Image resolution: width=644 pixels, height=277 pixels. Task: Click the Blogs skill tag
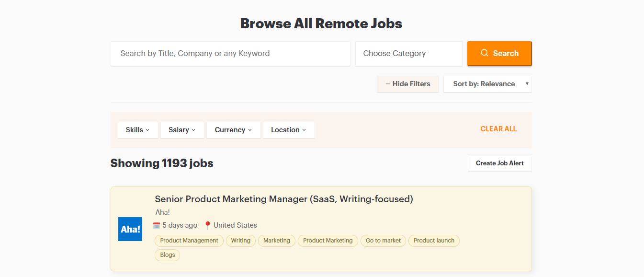(x=168, y=255)
